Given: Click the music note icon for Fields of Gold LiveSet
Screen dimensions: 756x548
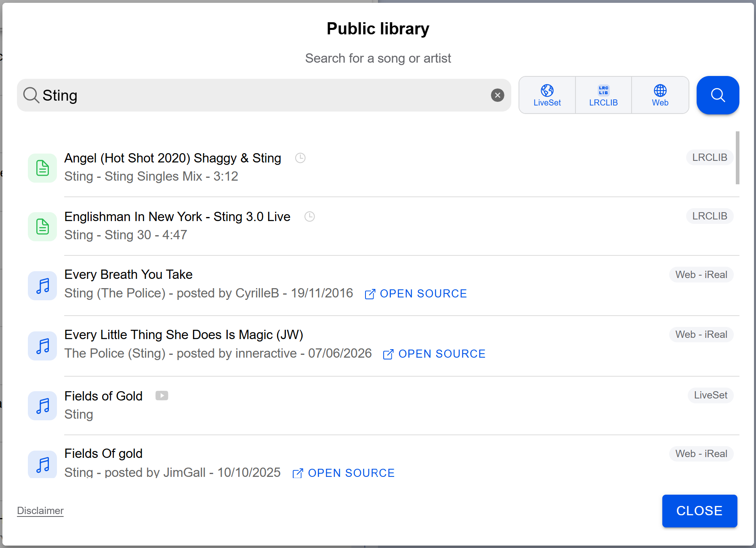Looking at the screenshot, I should (x=42, y=405).
